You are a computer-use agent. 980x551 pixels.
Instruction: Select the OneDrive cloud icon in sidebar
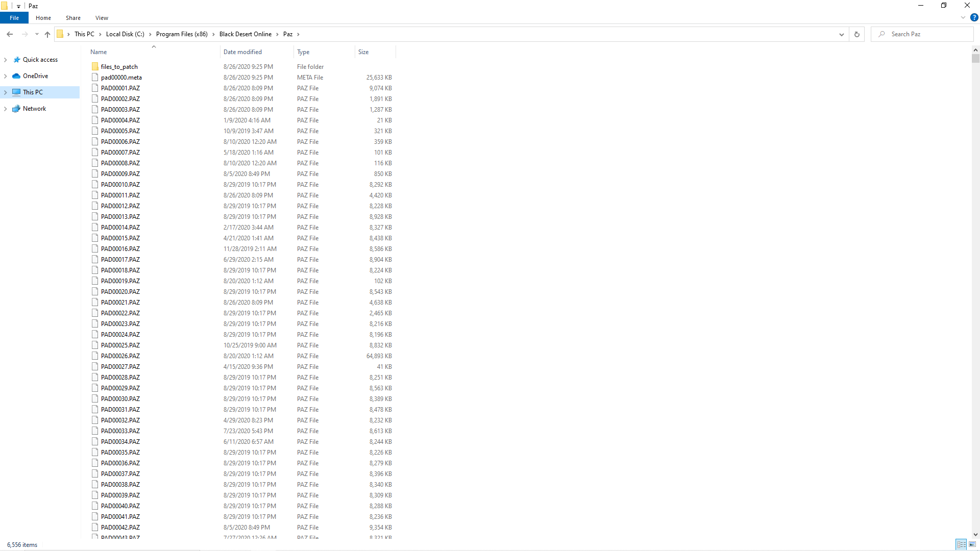pos(16,76)
